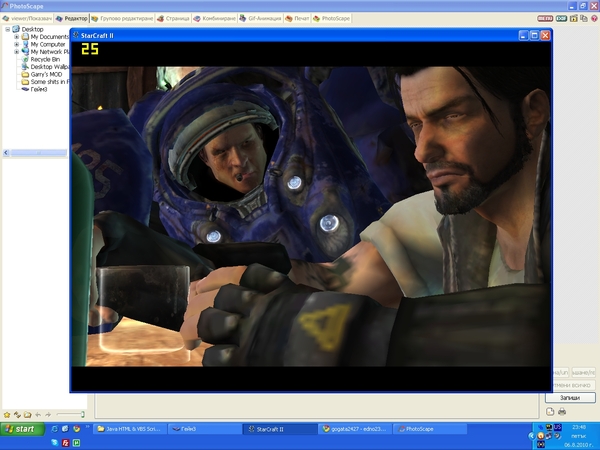Screen dimensions: 600x450
Task: Select Гейм3 item in folder tree
Action: point(39,89)
